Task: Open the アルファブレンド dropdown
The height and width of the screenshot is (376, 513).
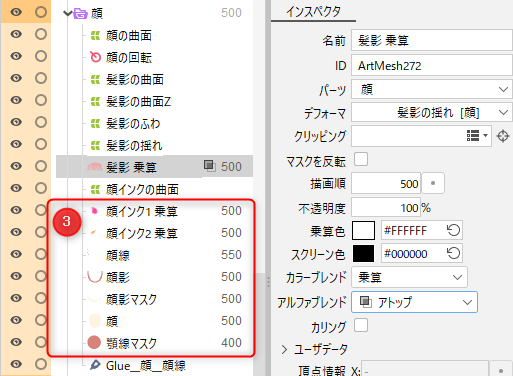Action: 414,302
